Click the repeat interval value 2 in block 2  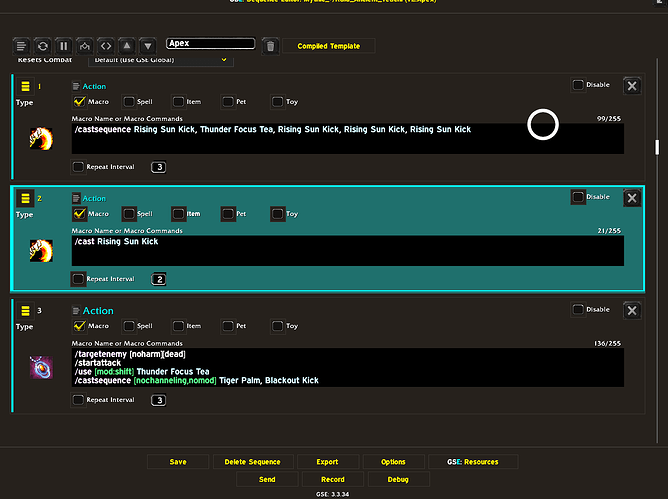pyautogui.click(x=158, y=279)
